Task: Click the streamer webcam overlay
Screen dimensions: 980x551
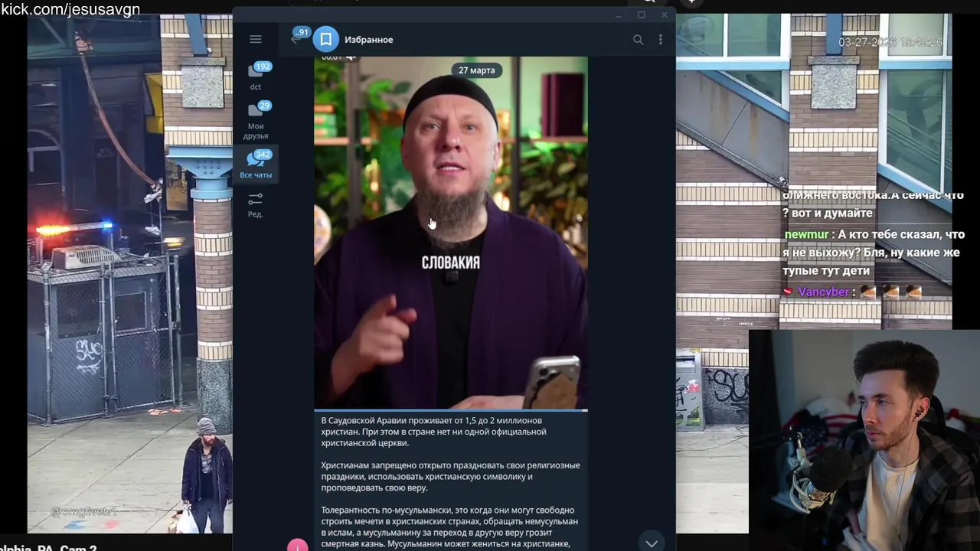Action: [864, 439]
